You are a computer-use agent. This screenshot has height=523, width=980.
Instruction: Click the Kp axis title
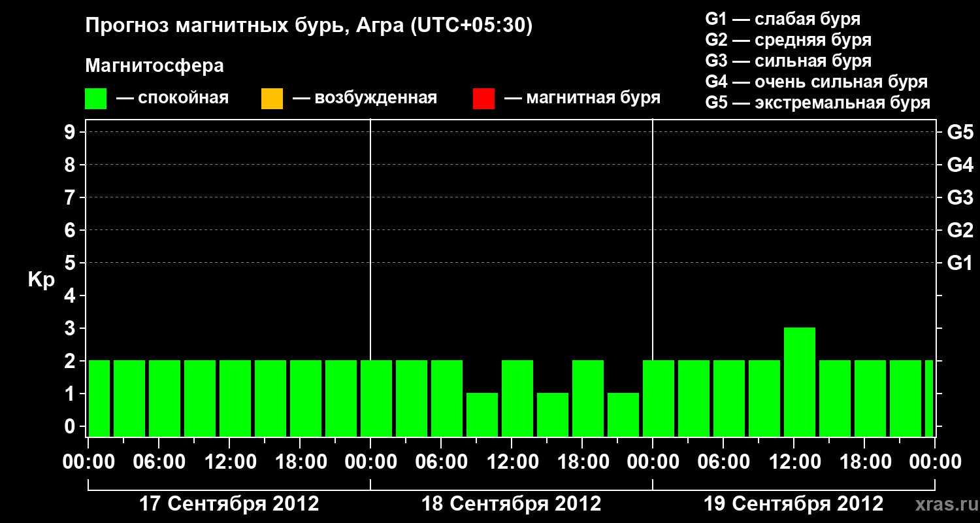click(x=41, y=280)
